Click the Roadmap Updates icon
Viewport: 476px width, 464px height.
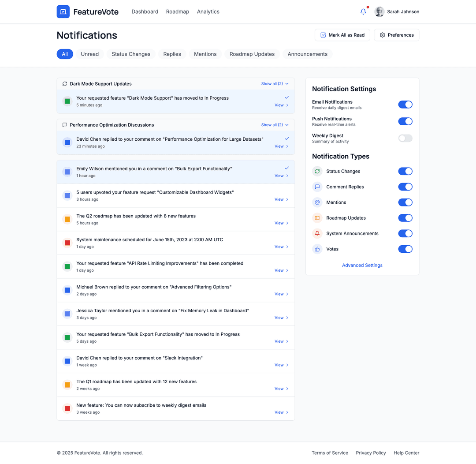pyautogui.click(x=317, y=217)
